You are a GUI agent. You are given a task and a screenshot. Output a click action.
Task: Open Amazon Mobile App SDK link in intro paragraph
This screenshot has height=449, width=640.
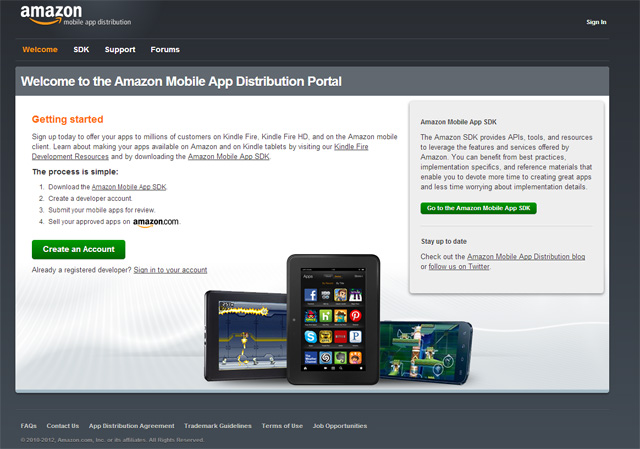[229, 156]
